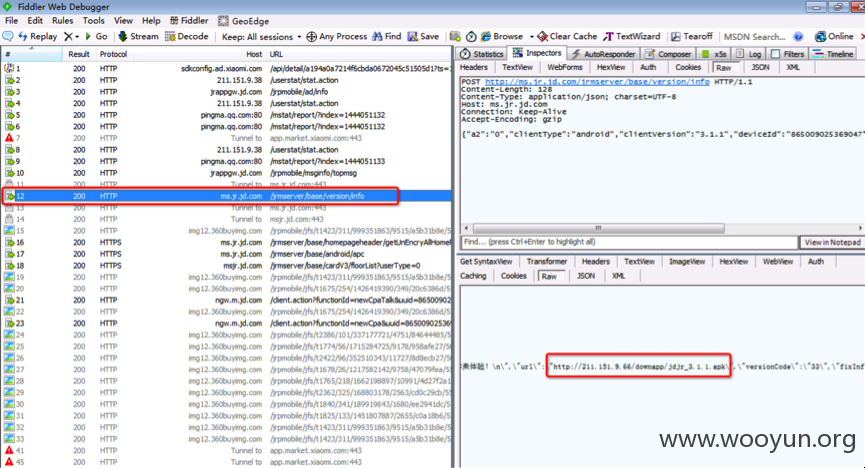The width and height of the screenshot is (865, 468).
Task: Select session 41 app.market.xiaomi.com tunnel
Action: tap(226, 450)
